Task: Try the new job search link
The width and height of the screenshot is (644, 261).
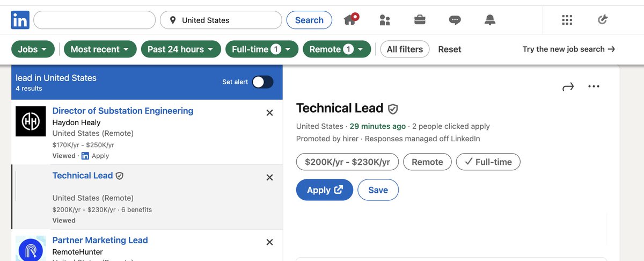Action: tap(569, 49)
